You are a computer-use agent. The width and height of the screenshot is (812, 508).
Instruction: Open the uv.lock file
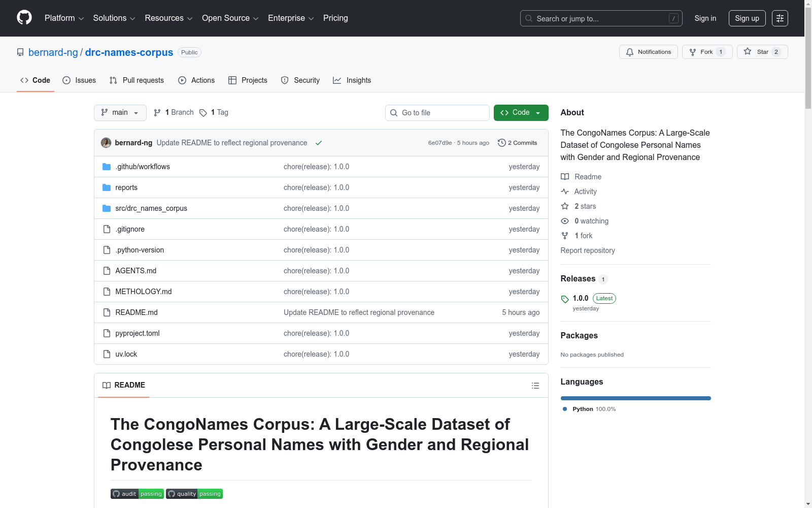(126, 354)
